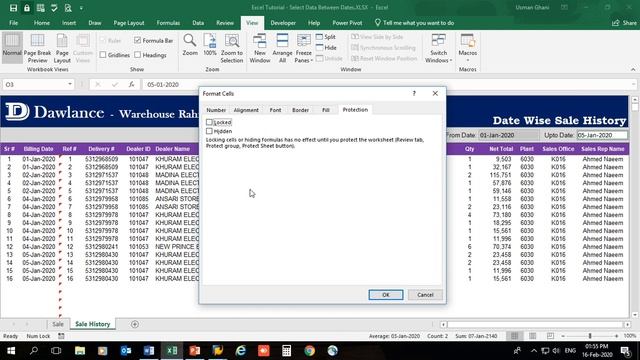Enable the Headings checkbox
The height and width of the screenshot is (360, 640).
tap(138, 55)
